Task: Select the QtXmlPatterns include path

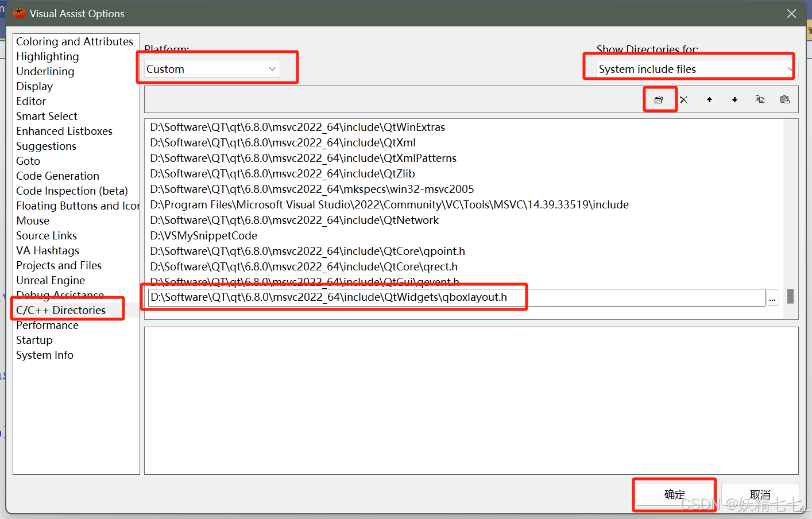Action: (303, 158)
